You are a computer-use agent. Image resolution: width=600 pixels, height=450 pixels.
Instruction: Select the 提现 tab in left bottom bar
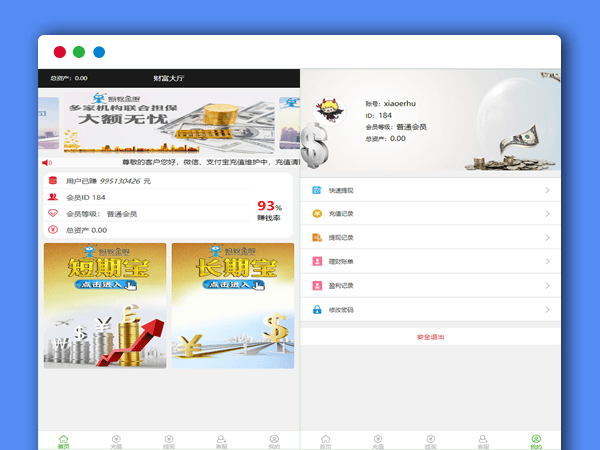[169, 440]
